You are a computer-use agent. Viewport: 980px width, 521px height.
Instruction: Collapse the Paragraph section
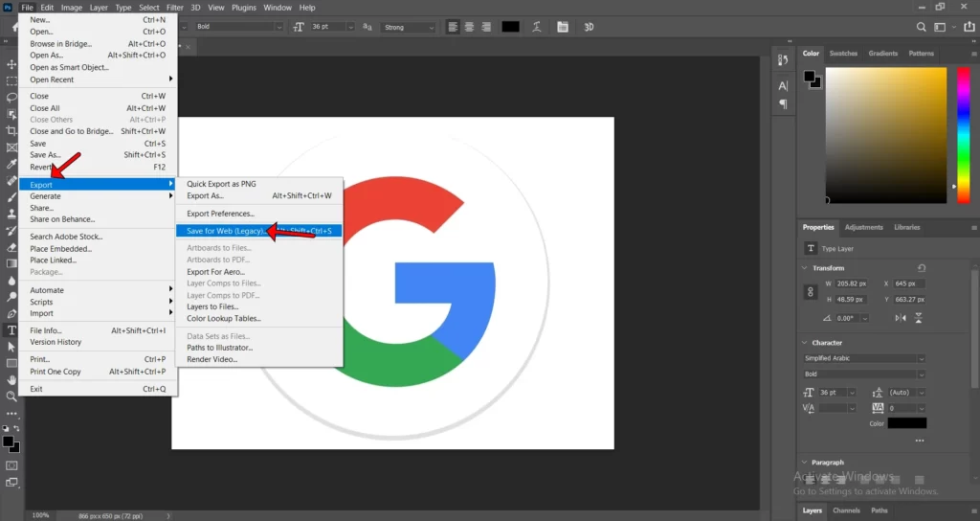(804, 463)
